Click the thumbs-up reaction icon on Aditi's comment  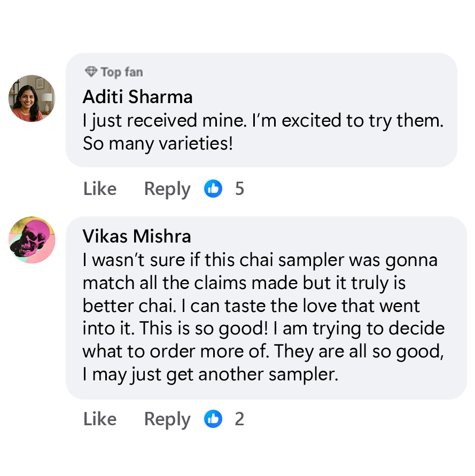click(213, 189)
